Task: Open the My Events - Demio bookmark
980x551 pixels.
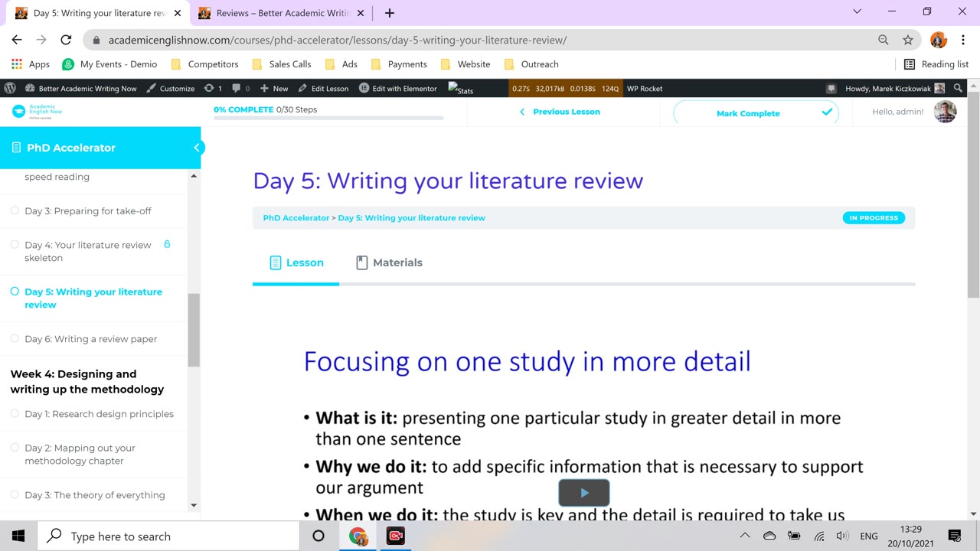Action: coord(110,64)
